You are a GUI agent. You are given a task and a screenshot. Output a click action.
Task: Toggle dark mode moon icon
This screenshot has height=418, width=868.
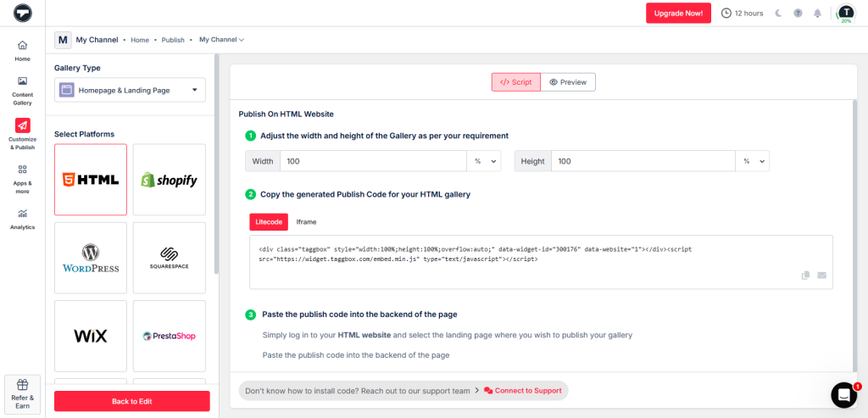pyautogui.click(x=778, y=14)
